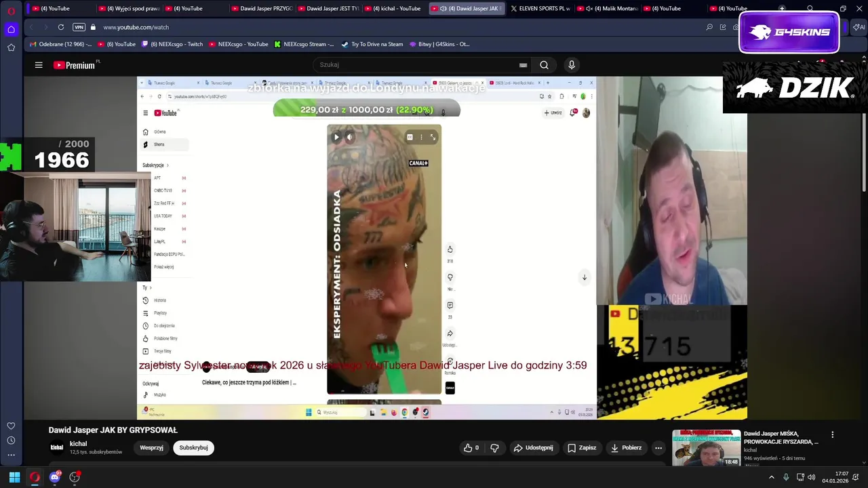Open sidebar three-dots setup menu

(11, 455)
